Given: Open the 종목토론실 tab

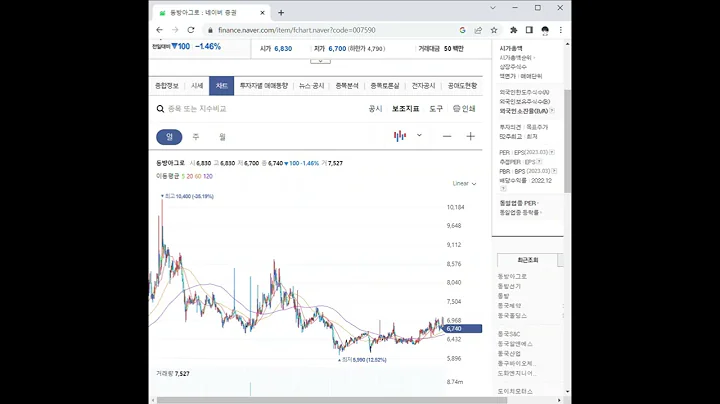Looking at the screenshot, I should (x=385, y=86).
